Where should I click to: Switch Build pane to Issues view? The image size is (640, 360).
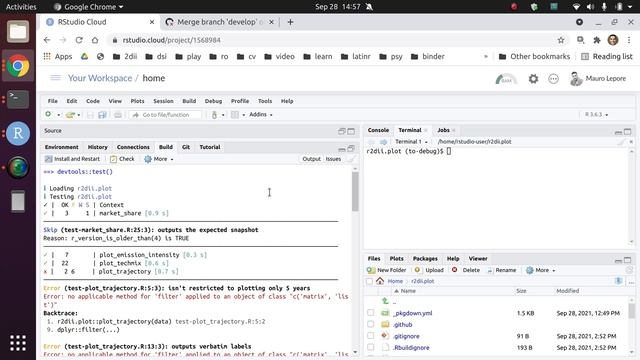[x=333, y=159]
